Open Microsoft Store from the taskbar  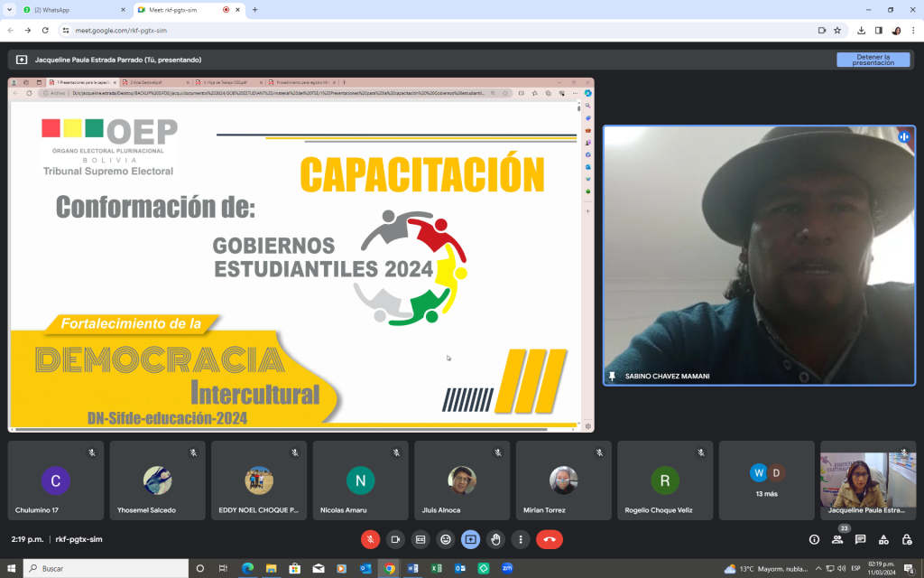tap(295, 569)
